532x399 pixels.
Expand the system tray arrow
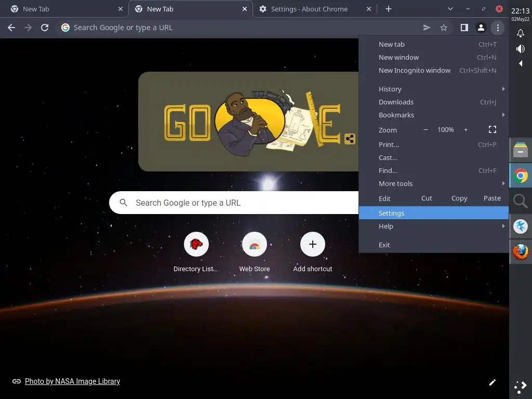[521, 63]
